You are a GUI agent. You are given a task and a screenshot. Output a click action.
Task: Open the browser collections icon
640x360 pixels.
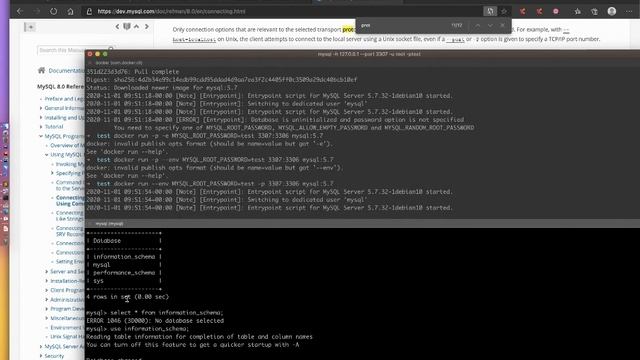pos(594,11)
